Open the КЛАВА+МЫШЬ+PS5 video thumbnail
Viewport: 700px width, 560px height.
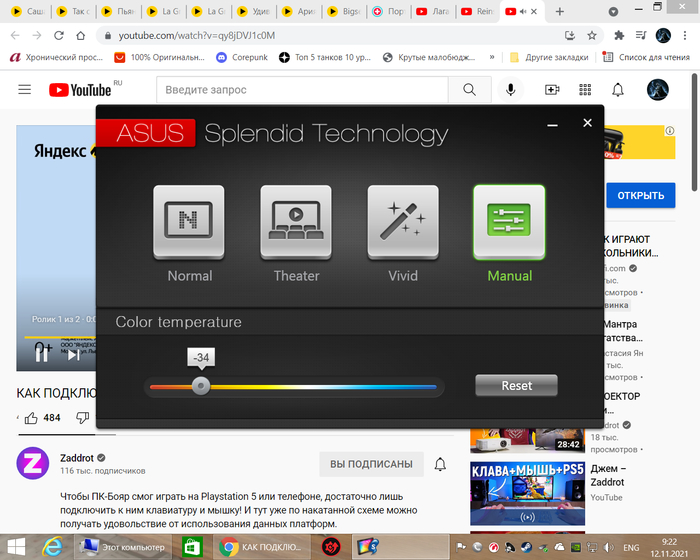point(527,493)
